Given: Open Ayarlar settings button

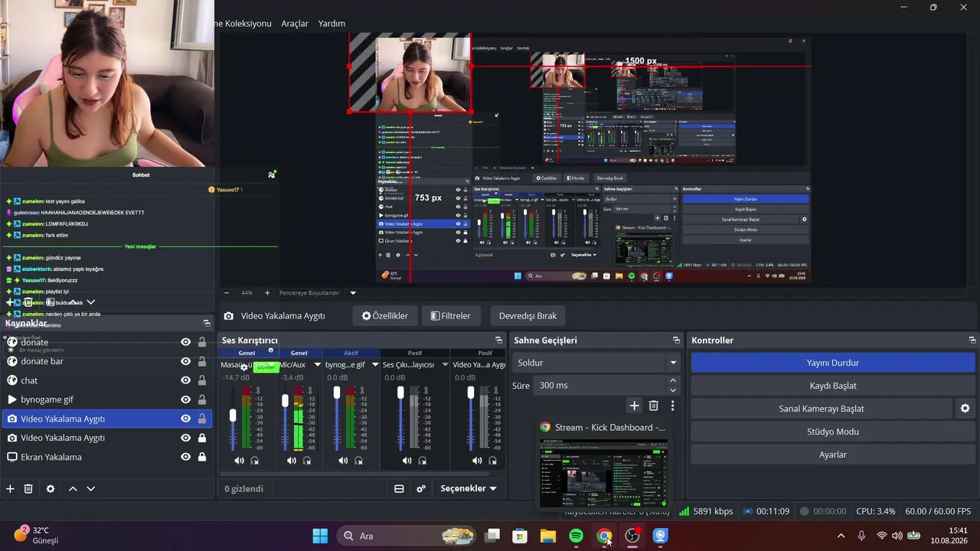Looking at the screenshot, I should 833,455.
